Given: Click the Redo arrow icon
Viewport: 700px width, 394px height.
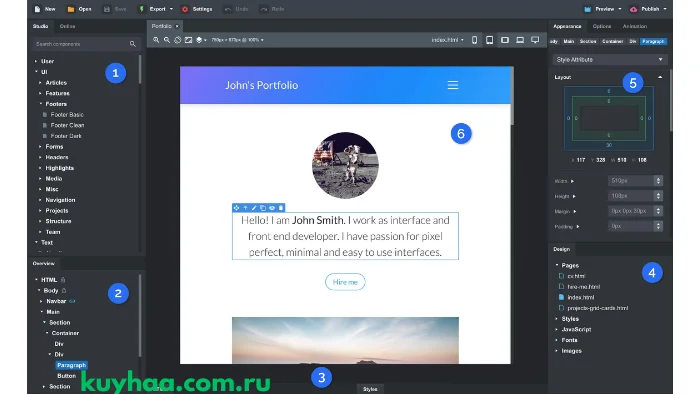Looking at the screenshot, I should coord(264,9).
